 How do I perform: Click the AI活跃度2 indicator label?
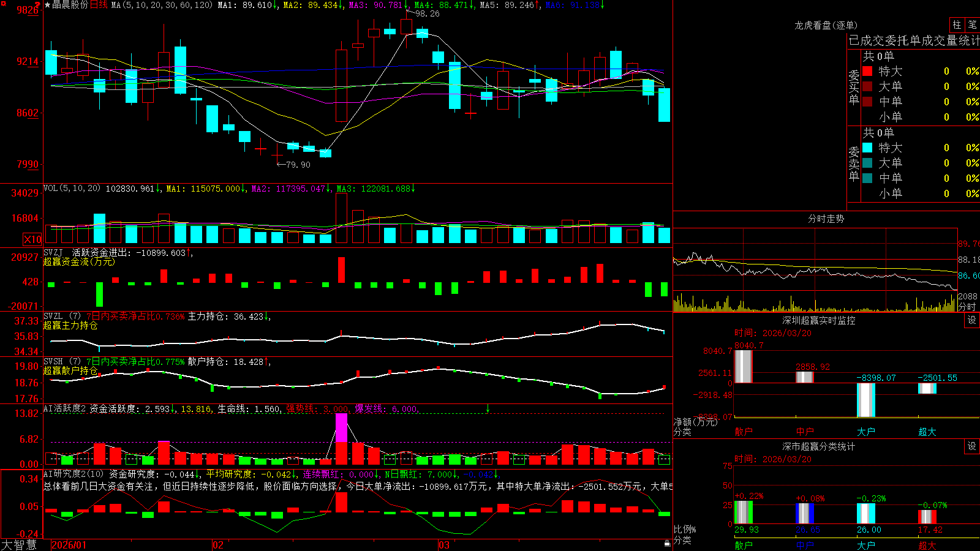(x=65, y=408)
